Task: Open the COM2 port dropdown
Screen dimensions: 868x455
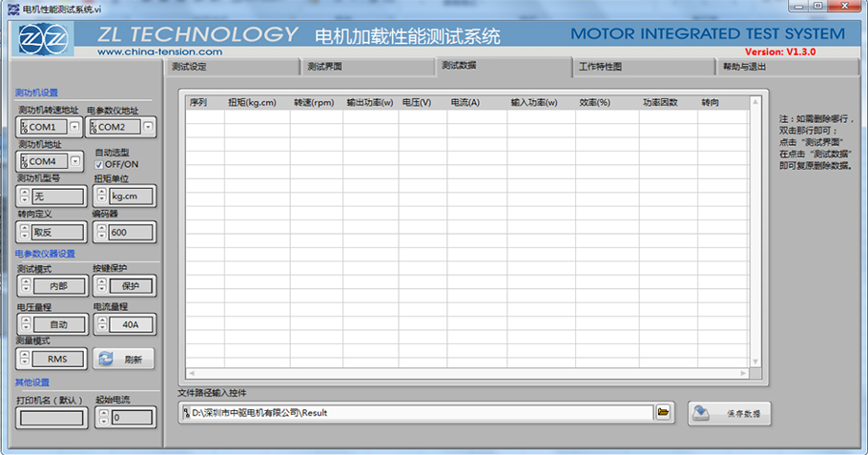Action: pyautogui.click(x=148, y=127)
